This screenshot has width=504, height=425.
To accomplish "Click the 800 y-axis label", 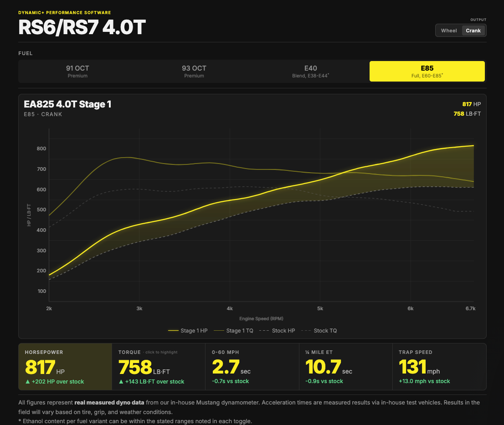I will pyautogui.click(x=41, y=149).
